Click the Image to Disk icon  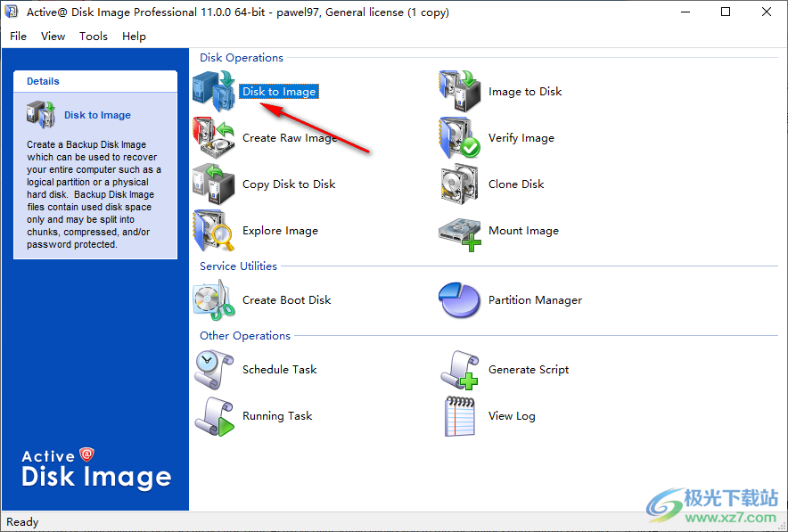(459, 92)
